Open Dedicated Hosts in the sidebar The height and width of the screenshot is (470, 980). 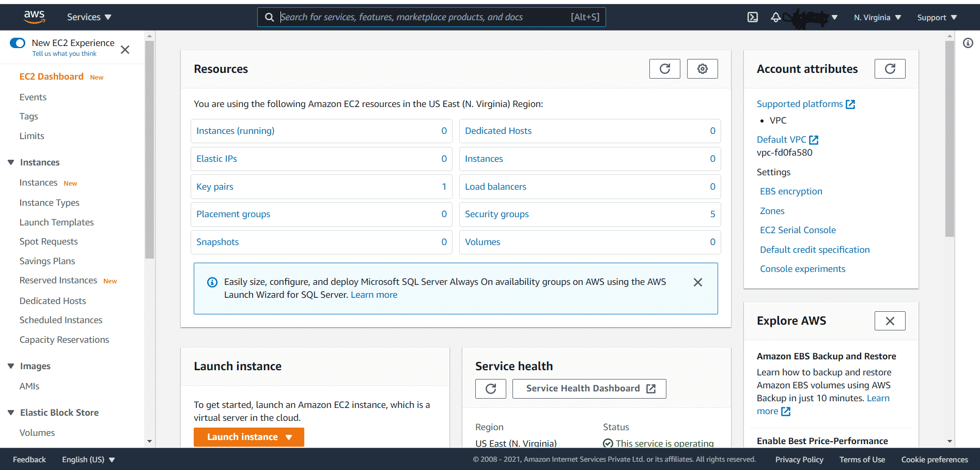53,301
